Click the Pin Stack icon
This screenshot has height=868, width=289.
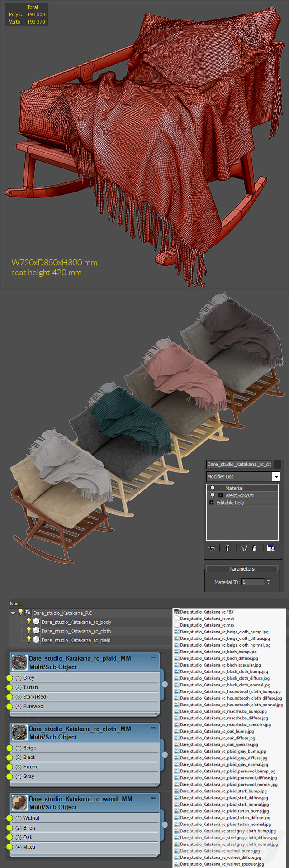(x=212, y=548)
